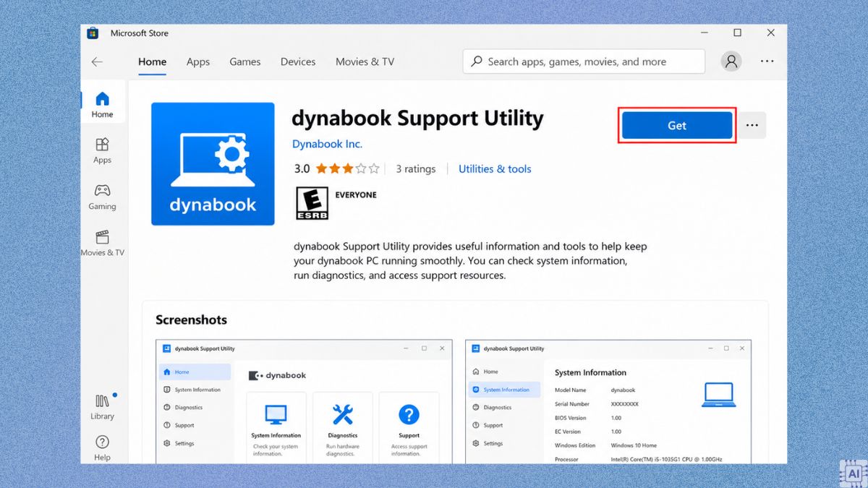Open the user account profile icon

click(x=731, y=61)
